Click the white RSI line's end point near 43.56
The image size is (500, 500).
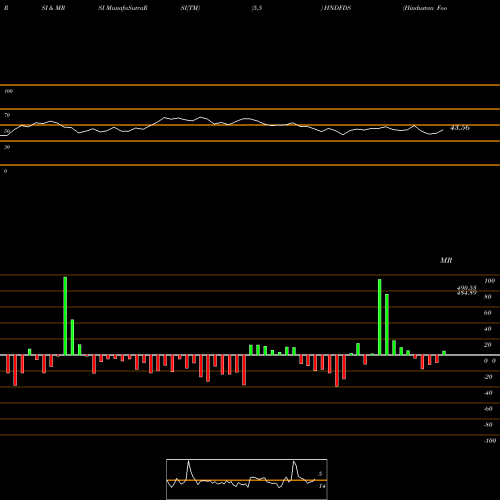(x=443, y=130)
